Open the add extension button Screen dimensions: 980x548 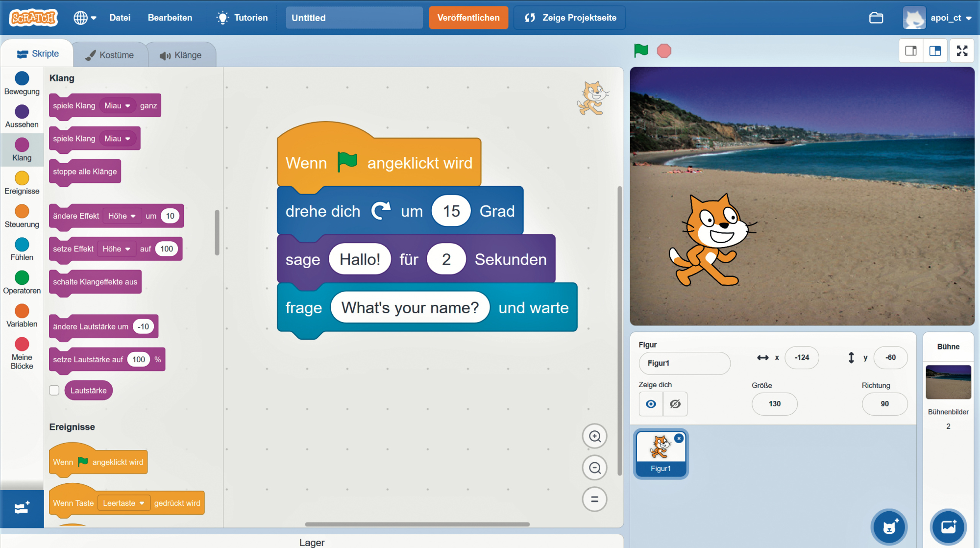coord(22,508)
